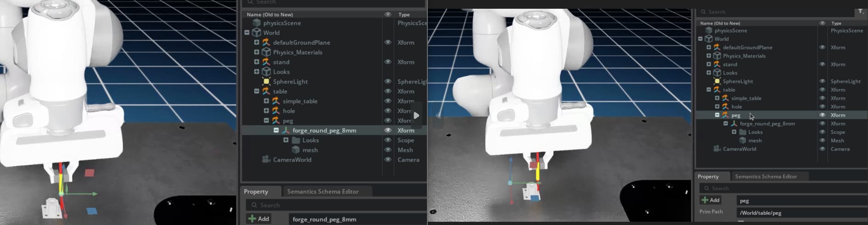Select physicsScene icon in left stage panel

pyautogui.click(x=257, y=23)
